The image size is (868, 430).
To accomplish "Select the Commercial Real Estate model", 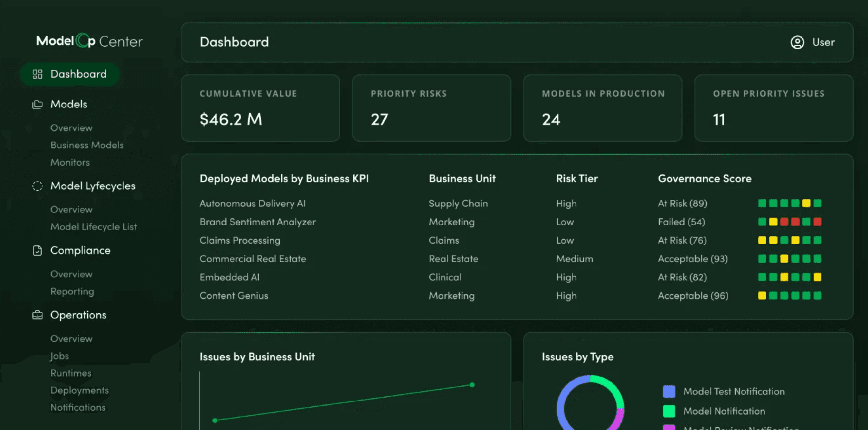I will [x=253, y=259].
